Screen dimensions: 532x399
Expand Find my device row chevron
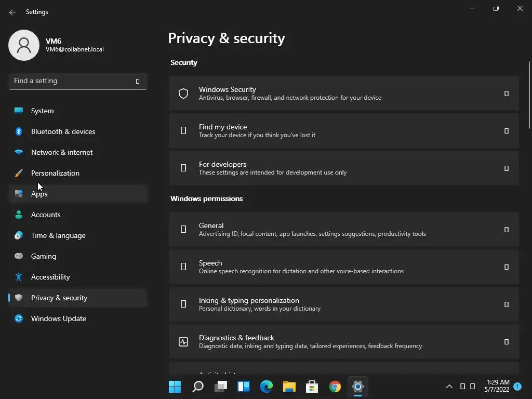506,130
